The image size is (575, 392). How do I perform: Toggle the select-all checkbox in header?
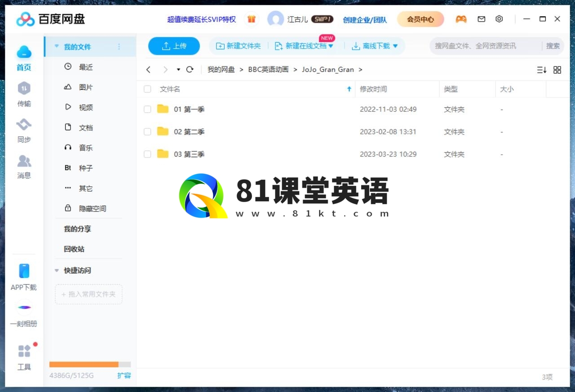click(x=147, y=89)
